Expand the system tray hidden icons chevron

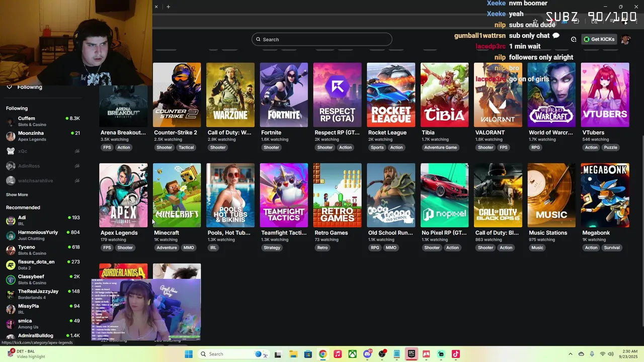[571, 354]
